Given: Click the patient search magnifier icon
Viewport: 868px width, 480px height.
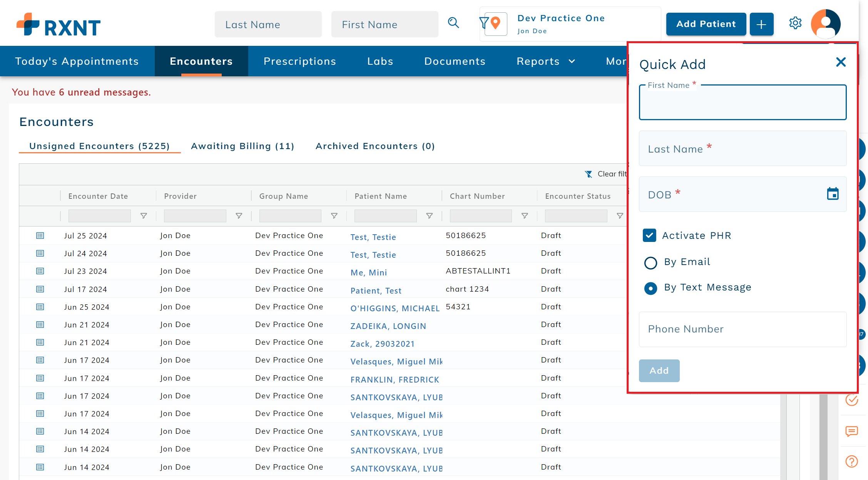Looking at the screenshot, I should [x=453, y=23].
